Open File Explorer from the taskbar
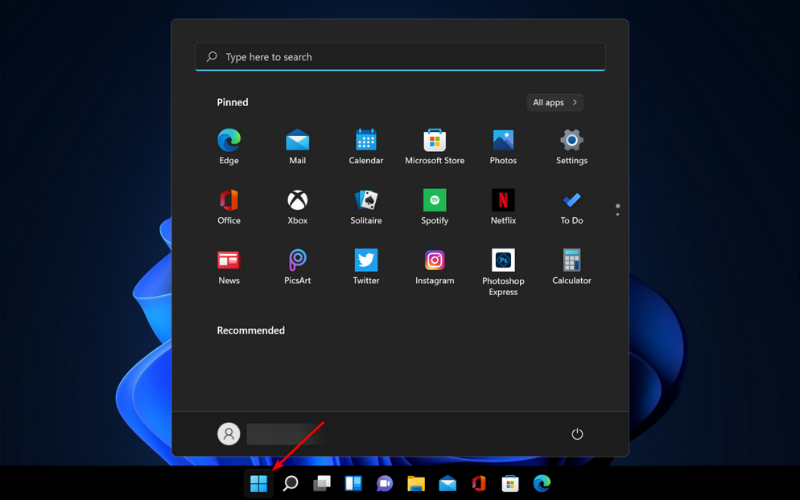This screenshot has width=800, height=500. click(x=416, y=484)
